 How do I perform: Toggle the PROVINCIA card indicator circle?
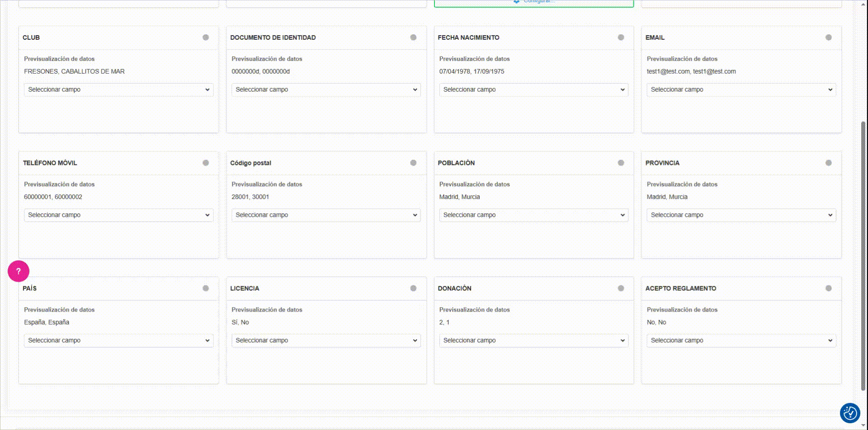tap(828, 163)
